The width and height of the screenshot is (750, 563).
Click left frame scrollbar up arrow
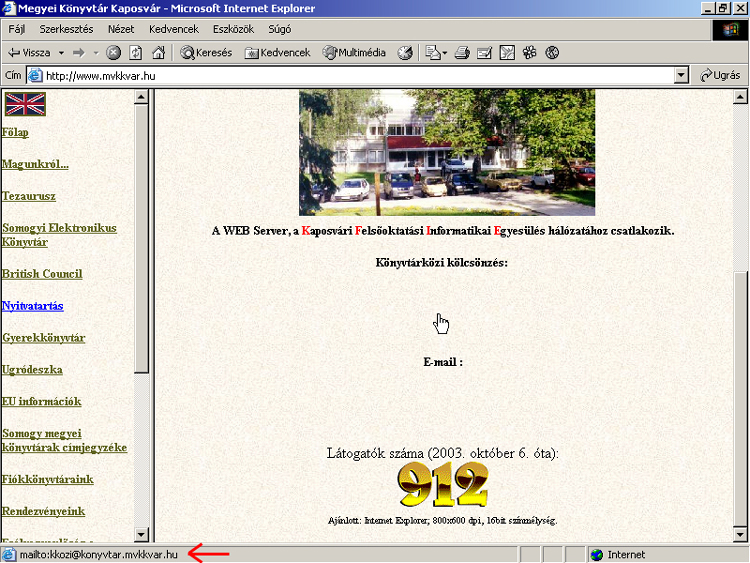coord(141,97)
